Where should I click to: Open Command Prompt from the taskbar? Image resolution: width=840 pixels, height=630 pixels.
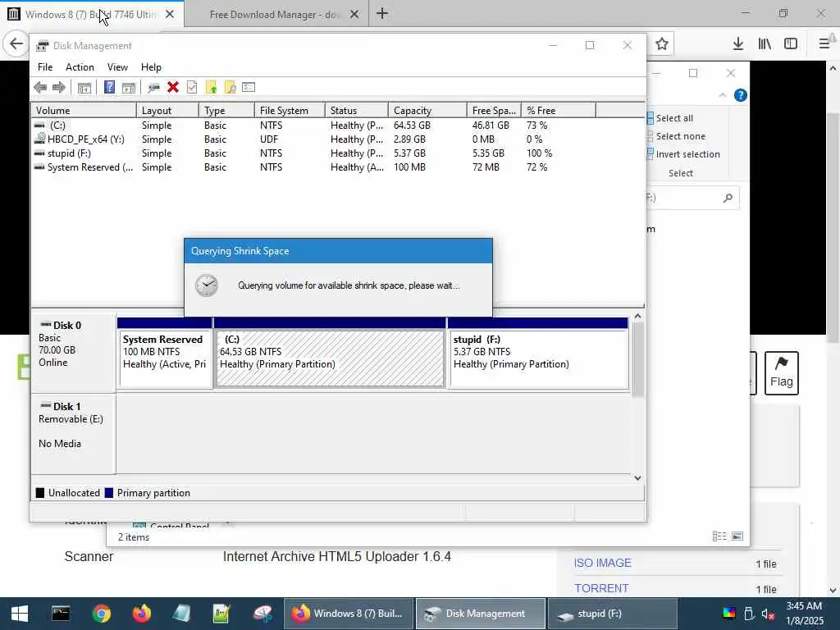point(61,614)
